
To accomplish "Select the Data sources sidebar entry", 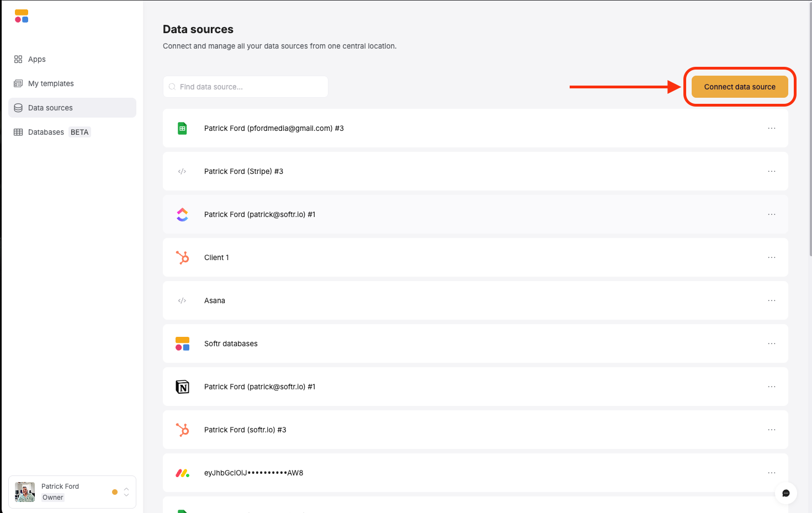I will point(50,108).
